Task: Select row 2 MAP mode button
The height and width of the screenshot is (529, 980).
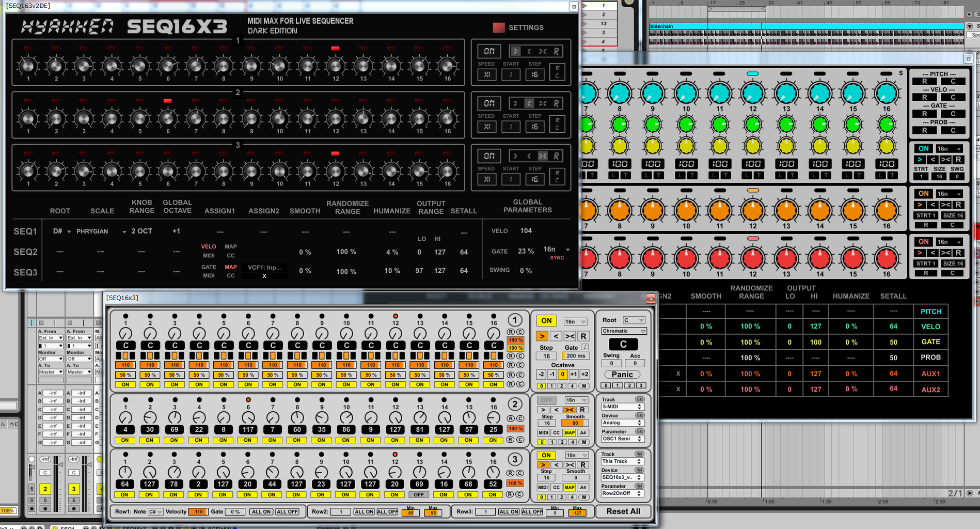Action: 570,433
